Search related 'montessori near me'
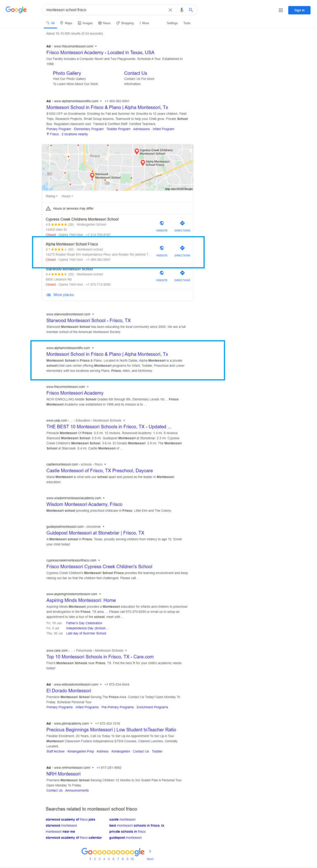317x868 pixels. click(60, 831)
